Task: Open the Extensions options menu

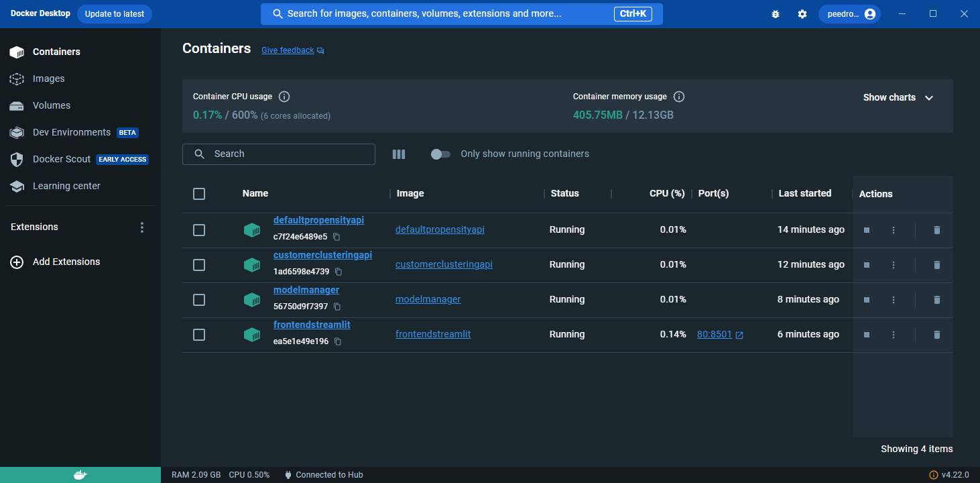Action: point(141,227)
